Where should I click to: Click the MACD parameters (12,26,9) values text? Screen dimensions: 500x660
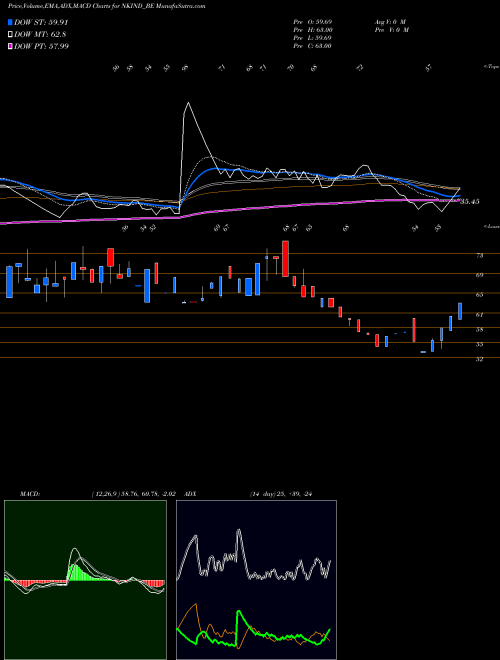coord(133,494)
